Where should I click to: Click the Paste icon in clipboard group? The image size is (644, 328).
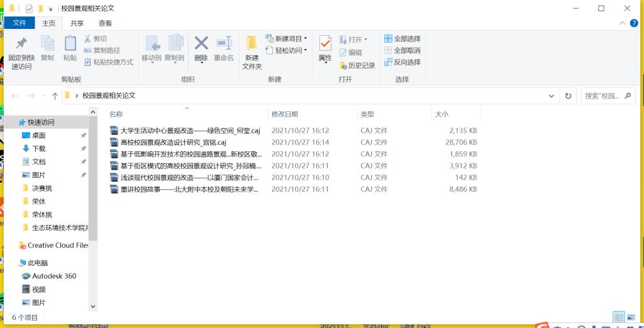click(70, 49)
